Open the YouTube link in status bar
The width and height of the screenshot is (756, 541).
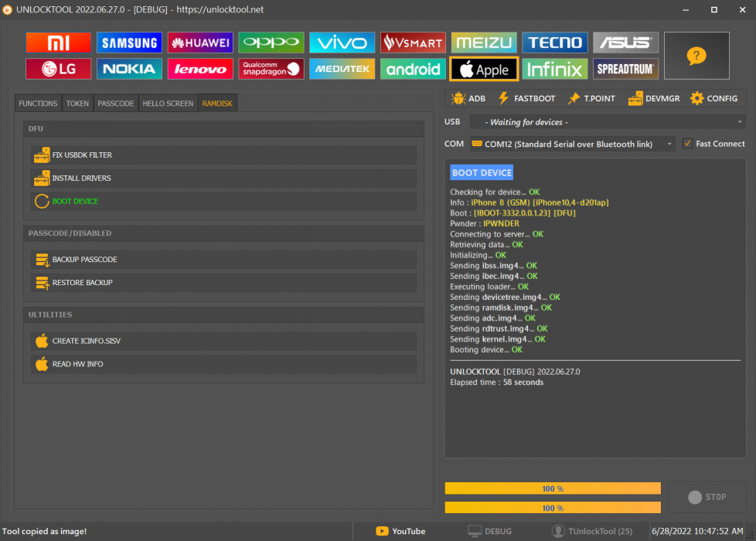point(400,532)
